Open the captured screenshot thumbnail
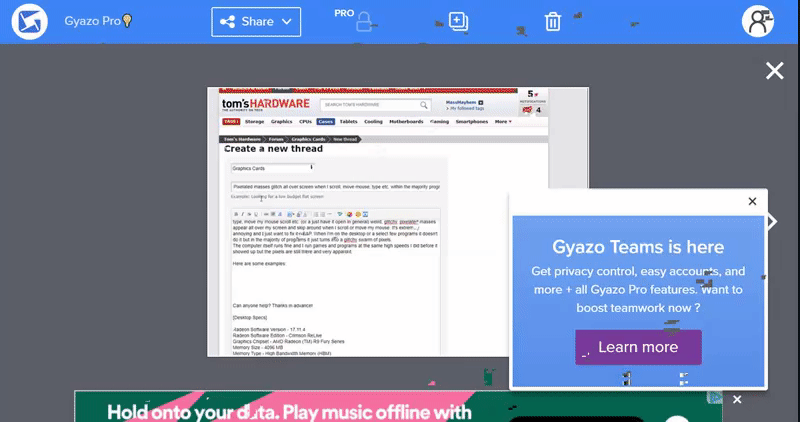This screenshot has width=800, height=422. tap(397, 222)
